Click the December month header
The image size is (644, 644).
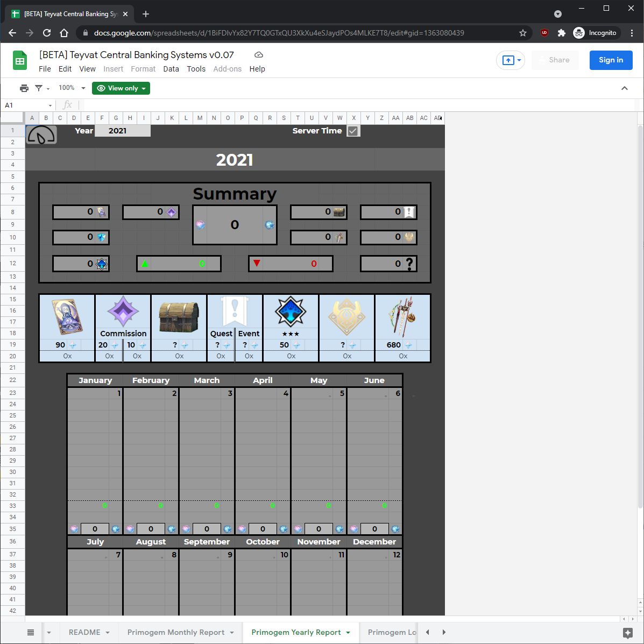374,542
